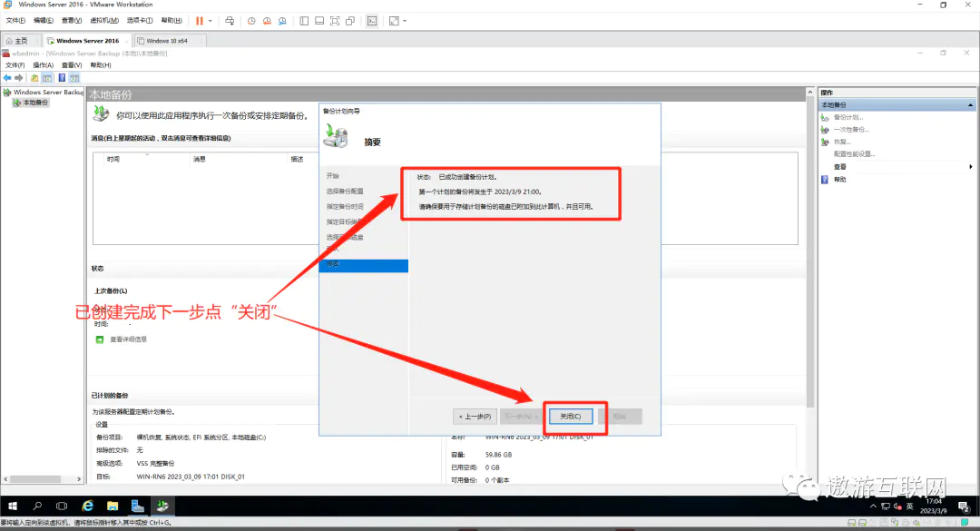Open VMware 选项卡(T) menu
This screenshot has height=531, width=980.
click(x=140, y=21)
